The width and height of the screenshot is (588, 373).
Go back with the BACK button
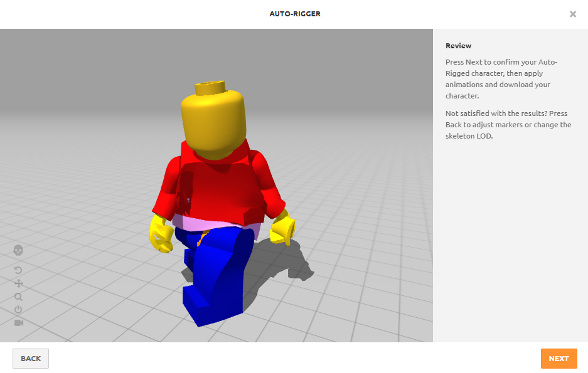coord(31,359)
